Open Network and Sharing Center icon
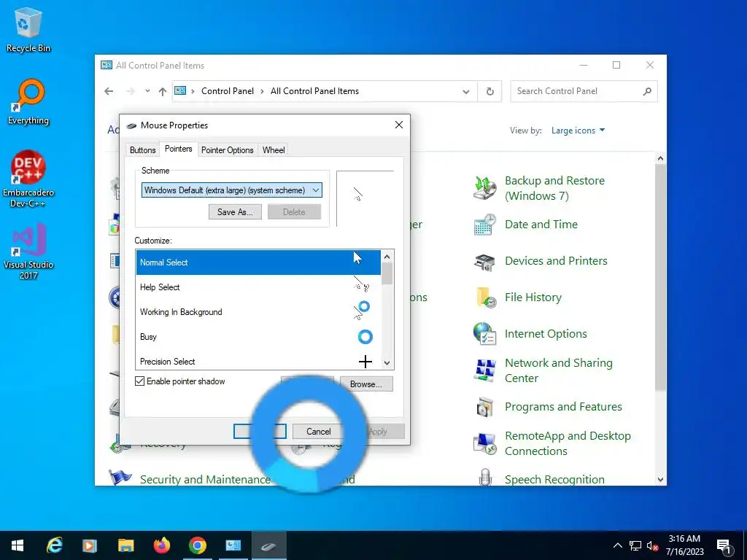The width and height of the screenshot is (747, 560). [484, 370]
